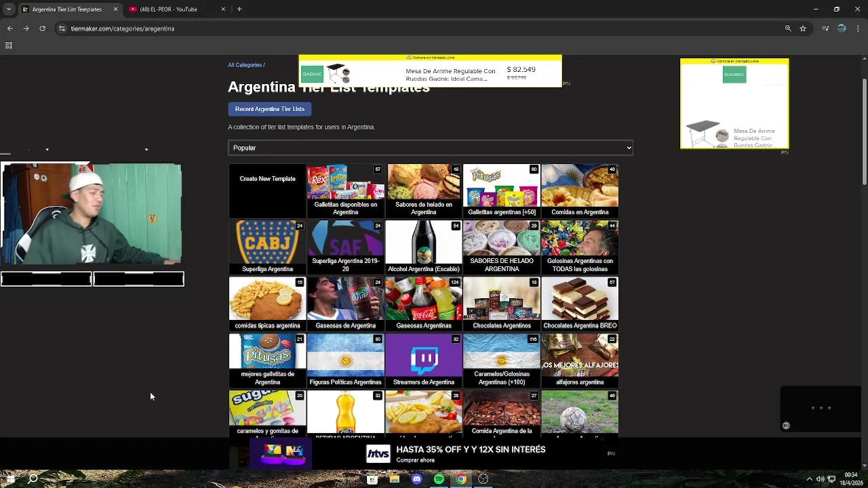The height and width of the screenshot is (488, 868).
Task: Open Chocolates Argentina BREO template
Action: (x=580, y=304)
